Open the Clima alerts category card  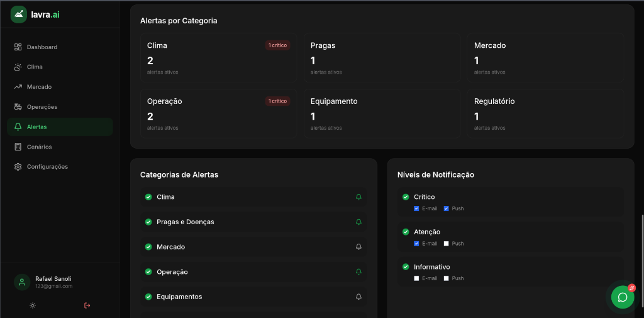click(218, 58)
